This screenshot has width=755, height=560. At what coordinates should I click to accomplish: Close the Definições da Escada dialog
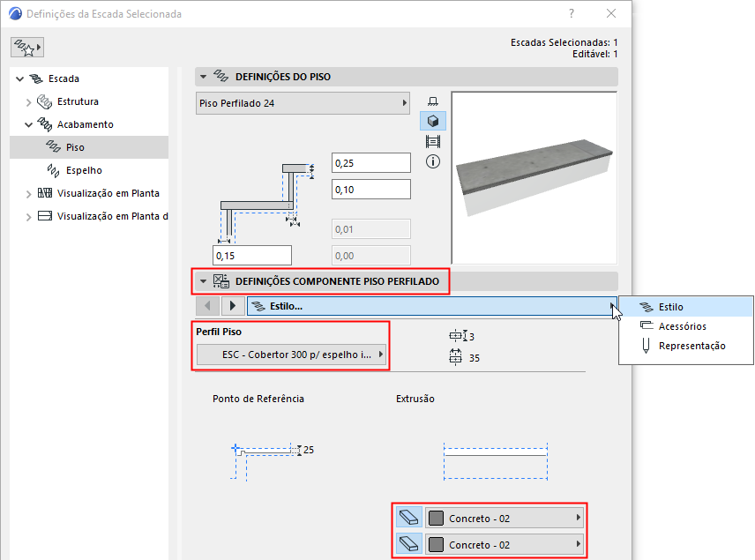click(x=611, y=13)
